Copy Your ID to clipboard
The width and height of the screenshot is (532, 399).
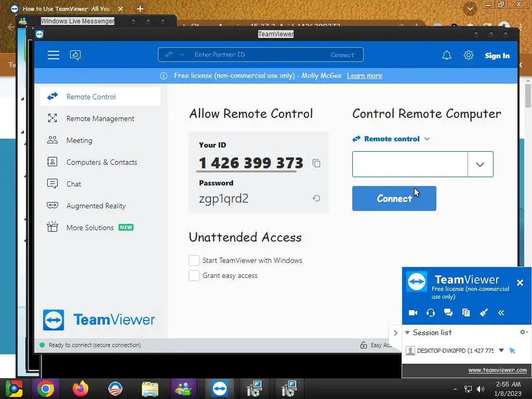coord(316,163)
